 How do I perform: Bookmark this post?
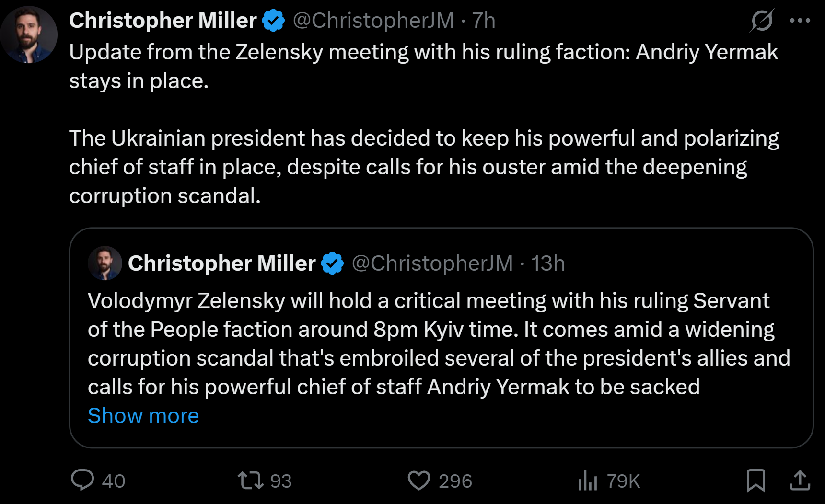756,481
